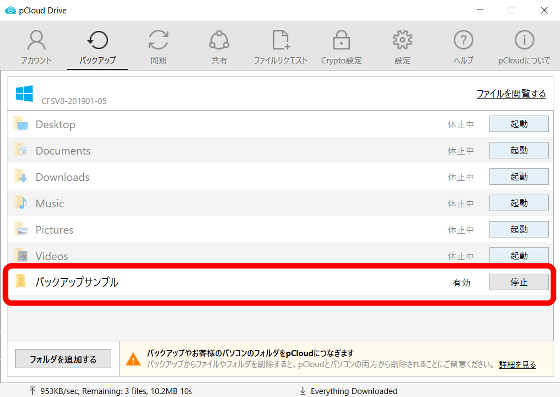
Task: Select the バックアップサンプル row name
Action: click(77, 282)
